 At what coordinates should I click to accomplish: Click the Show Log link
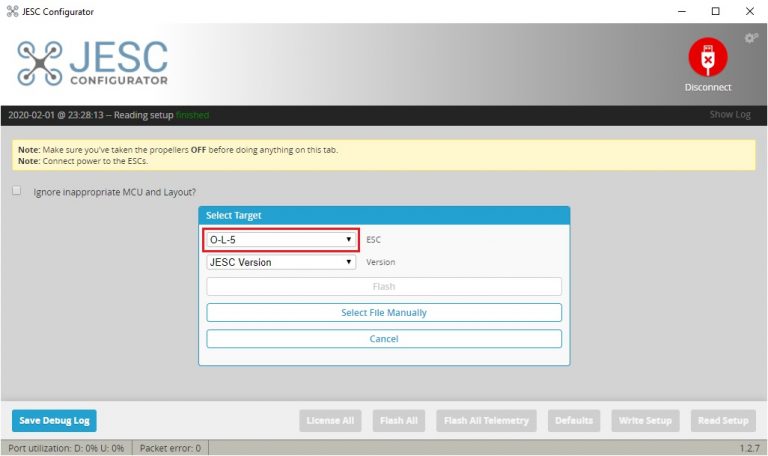[x=730, y=115]
